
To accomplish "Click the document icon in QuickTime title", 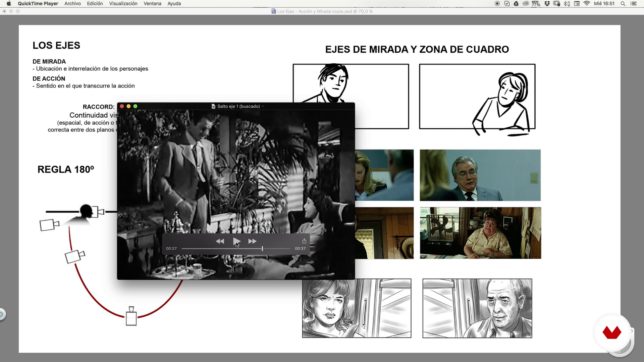I will click(213, 106).
